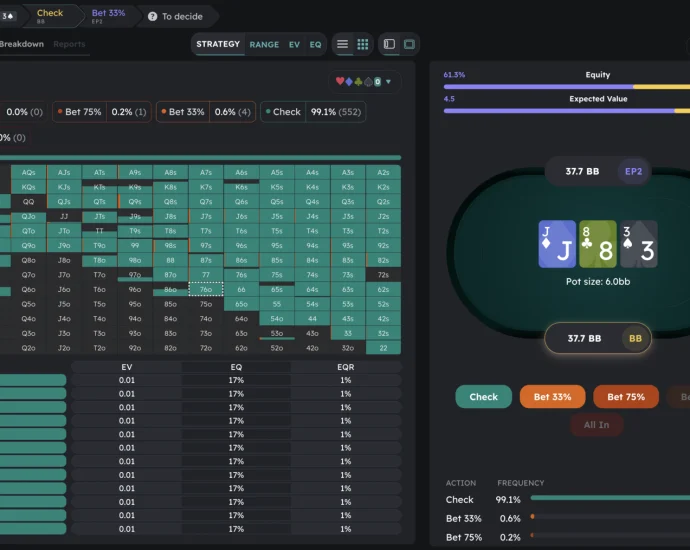The width and height of the screenshot is (690, 550).
Task: Click the question mark To decide icon
Action: [x=152, y=17]
